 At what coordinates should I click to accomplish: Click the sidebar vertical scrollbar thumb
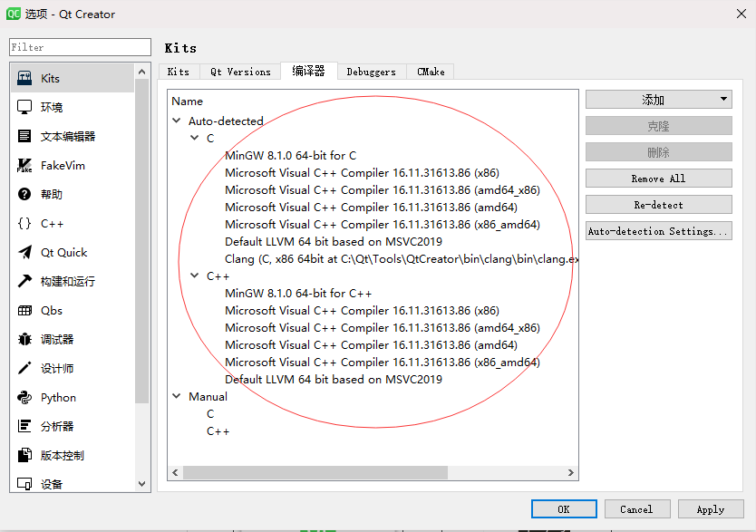[141, 241]
